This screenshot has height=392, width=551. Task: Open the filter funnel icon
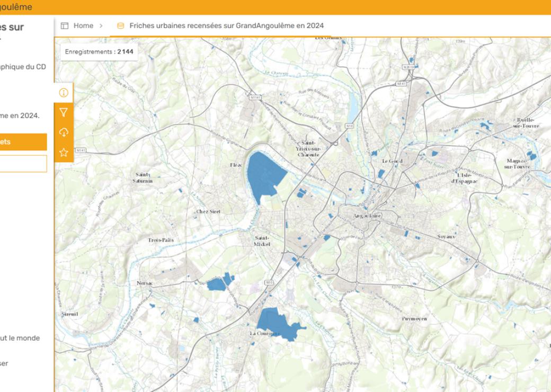coord(64,112)
